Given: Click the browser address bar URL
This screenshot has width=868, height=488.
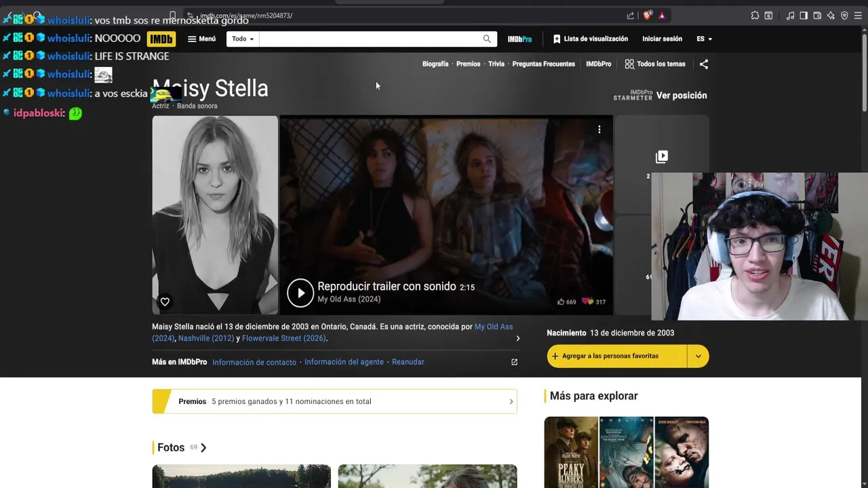Looking at the screenshot, I should click(246, 16).
